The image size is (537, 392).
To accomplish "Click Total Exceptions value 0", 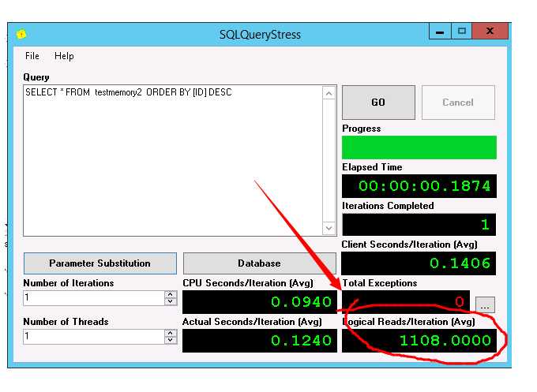I will pyautogui.click(x=406, y=302).
